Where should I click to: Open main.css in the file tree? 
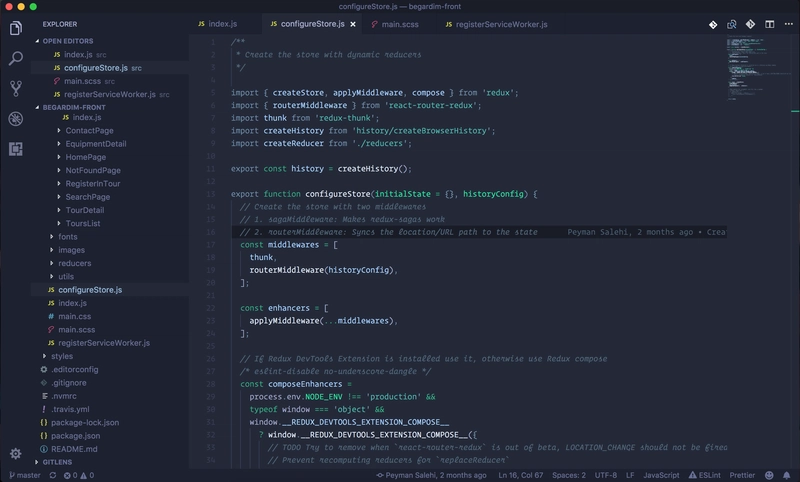(74, 316)
